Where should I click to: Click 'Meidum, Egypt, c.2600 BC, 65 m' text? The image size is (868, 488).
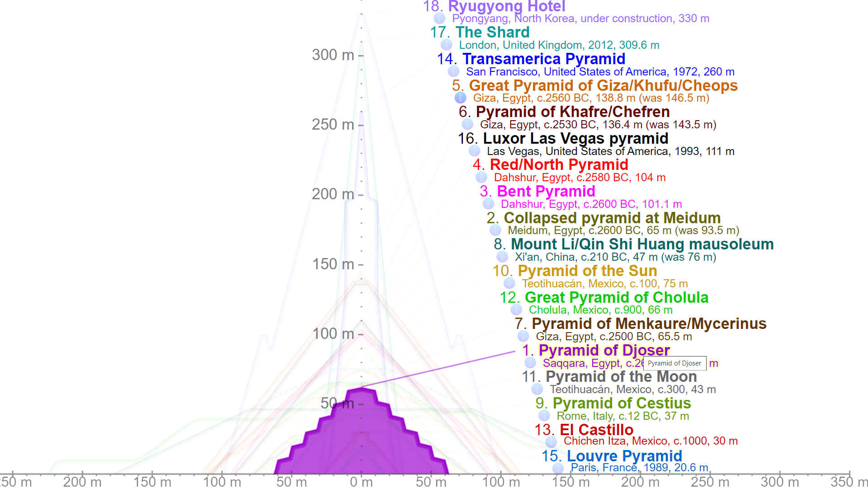click(590, 230)
